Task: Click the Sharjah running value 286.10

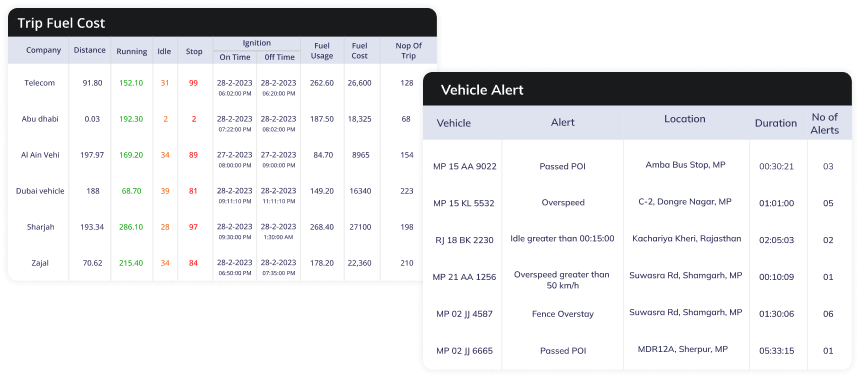Action: pyautogui.click(x=131, y=227)
